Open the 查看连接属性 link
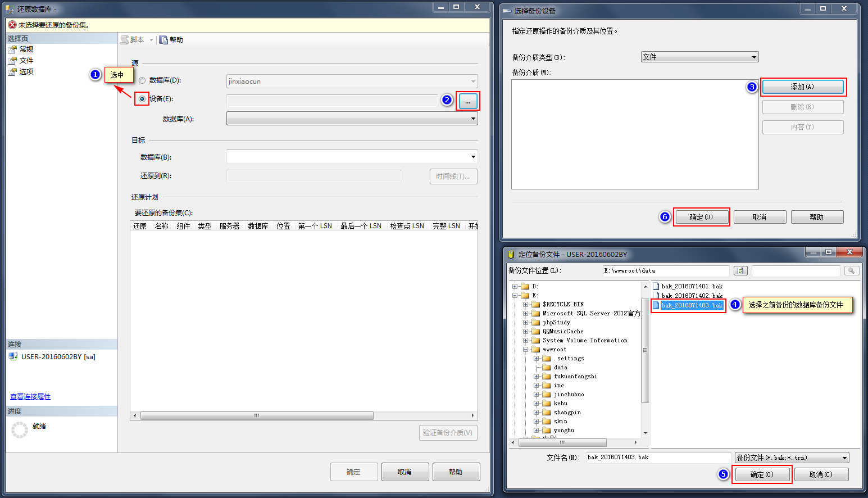This screenshot has width=868, height=498. tap(30, 397)
